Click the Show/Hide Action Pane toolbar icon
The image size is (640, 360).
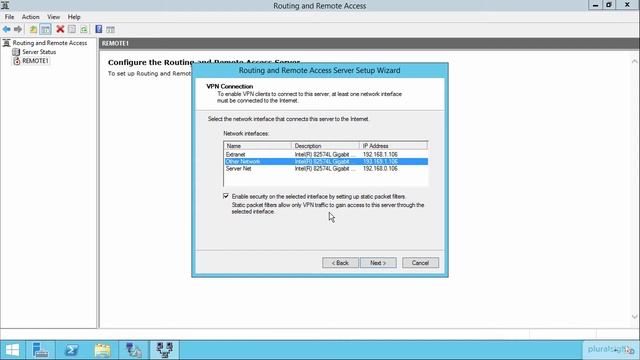click(x=110, y=29)
